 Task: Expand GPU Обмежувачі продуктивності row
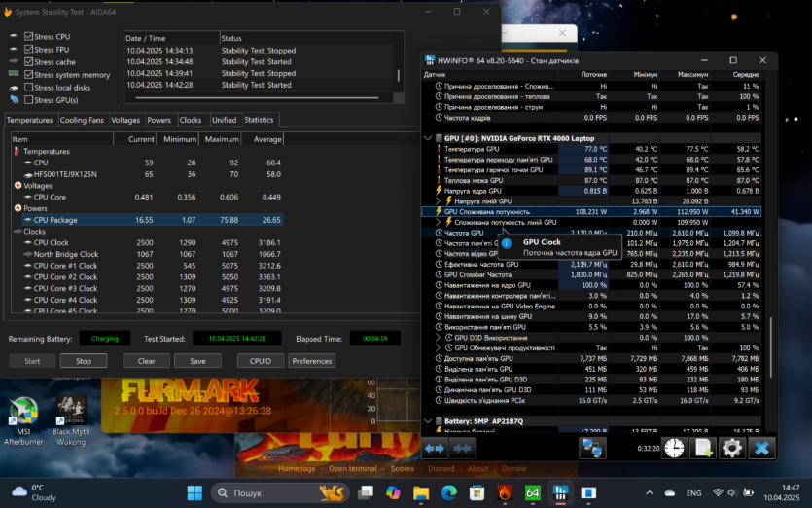(439, 347)
